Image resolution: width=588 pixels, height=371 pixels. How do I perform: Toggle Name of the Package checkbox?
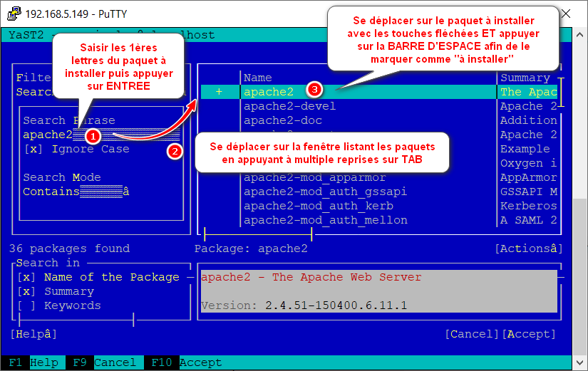(x=26, y=277)
